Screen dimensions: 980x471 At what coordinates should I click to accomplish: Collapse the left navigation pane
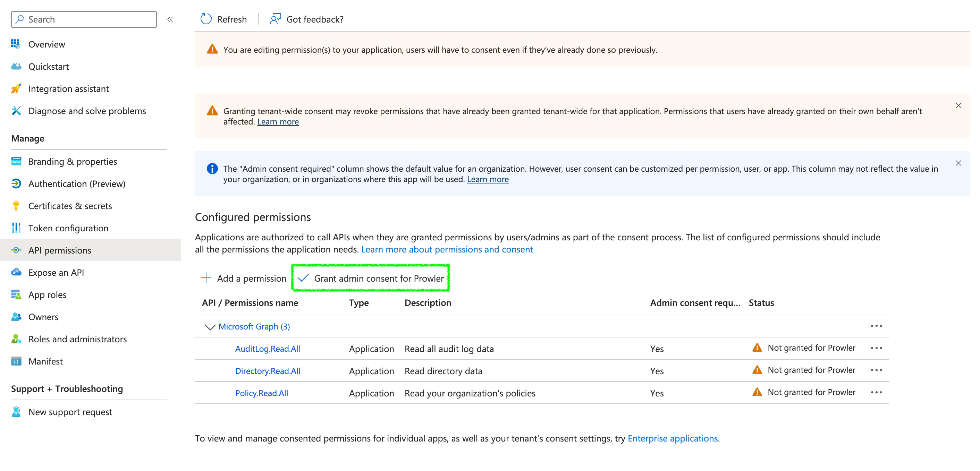click(170, 19)
